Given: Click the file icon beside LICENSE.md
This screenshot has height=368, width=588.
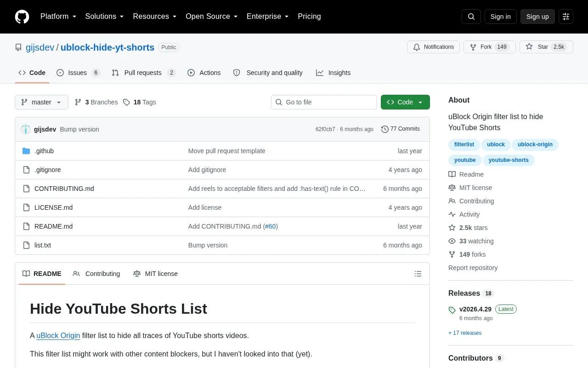Looking at the screenshot, I should 26,207.
